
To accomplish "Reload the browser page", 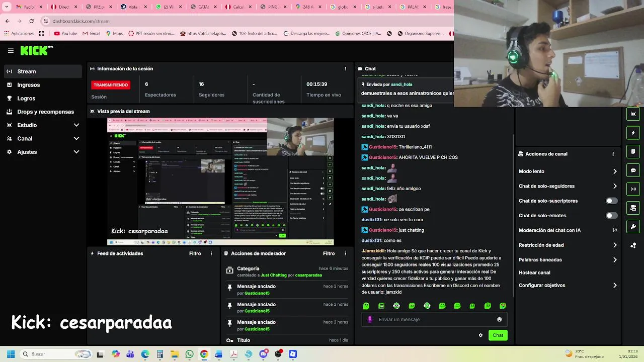I will (31, 21).
